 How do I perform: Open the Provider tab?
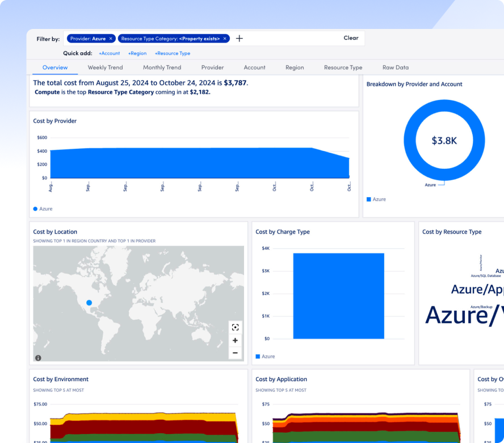click(x=212, y=68)
